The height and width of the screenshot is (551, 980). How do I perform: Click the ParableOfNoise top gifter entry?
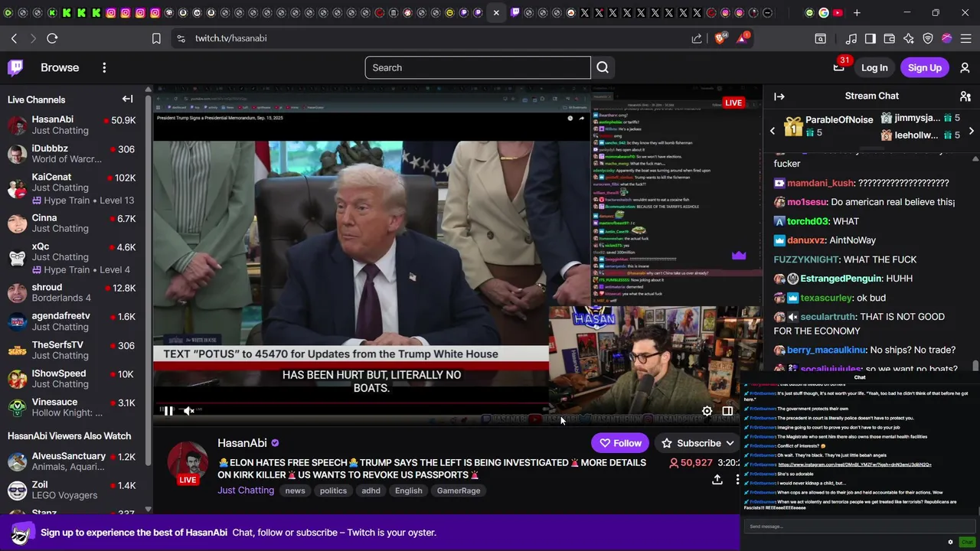pos(828,126)
